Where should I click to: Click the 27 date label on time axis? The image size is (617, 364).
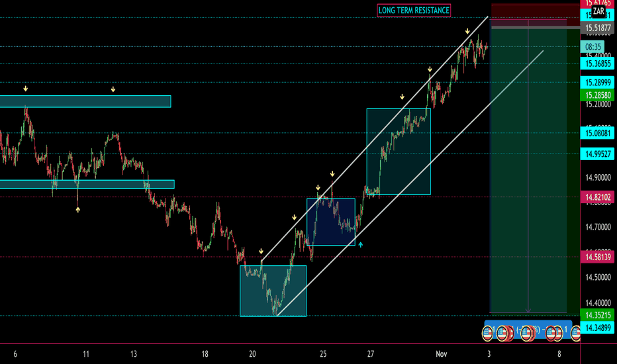click(370, 354)
